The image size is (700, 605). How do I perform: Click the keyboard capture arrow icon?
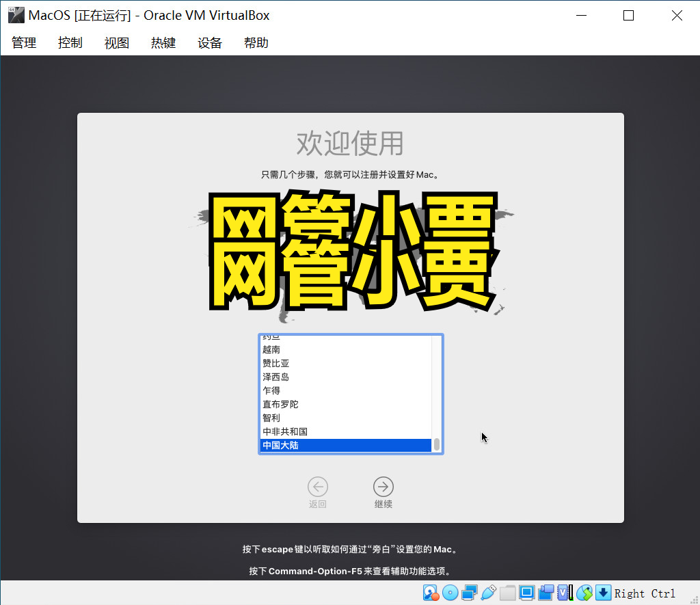[603, 593]
